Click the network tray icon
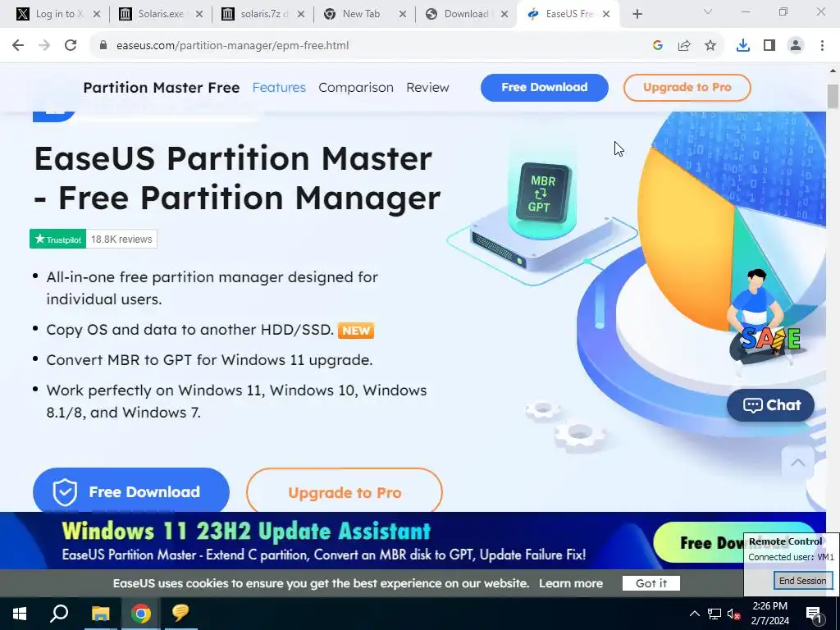The height and width of the screenshot is (630, 840). (x=714, y=614)
